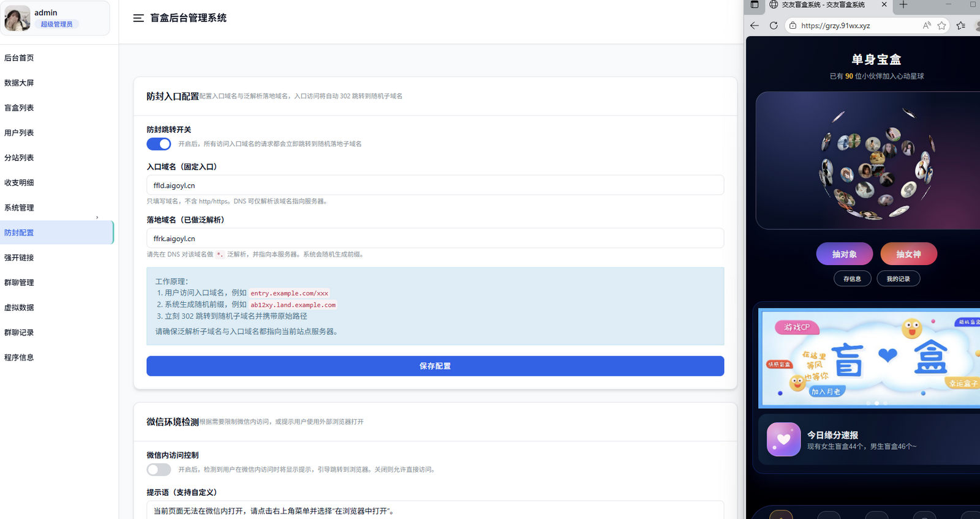Click the admin avatar picture
Viewport: 980px width, 519px height.
point(17,18)
